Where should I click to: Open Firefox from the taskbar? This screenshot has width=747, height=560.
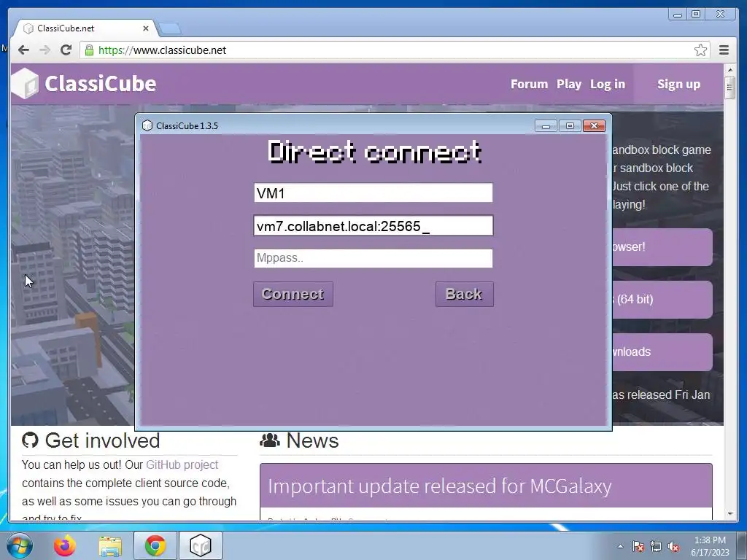(x=64, y=545)
